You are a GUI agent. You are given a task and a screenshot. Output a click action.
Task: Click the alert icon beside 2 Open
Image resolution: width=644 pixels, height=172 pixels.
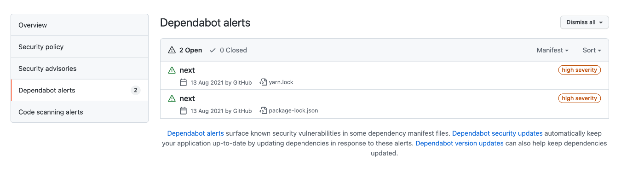pos(172,50)
